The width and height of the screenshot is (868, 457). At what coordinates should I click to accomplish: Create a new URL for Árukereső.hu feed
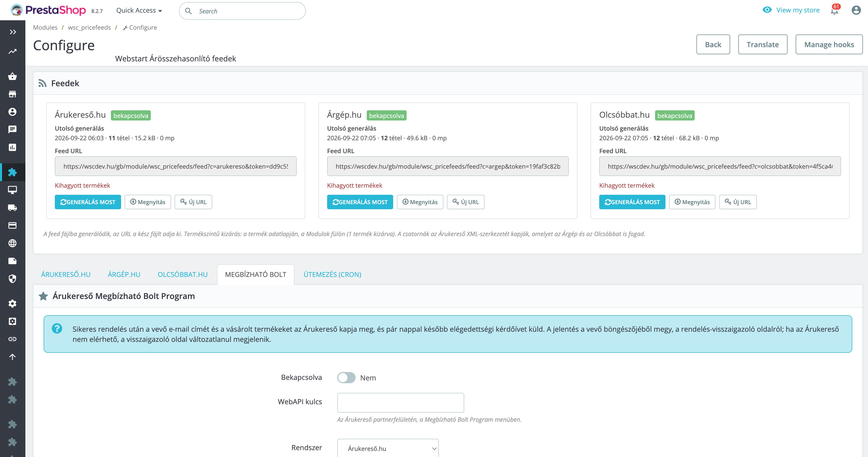(193, 202)
